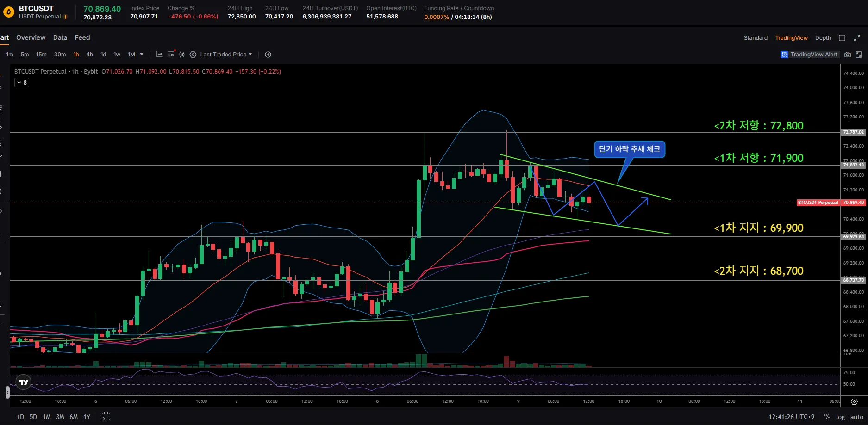Click the TradingView Alert button

809,55
